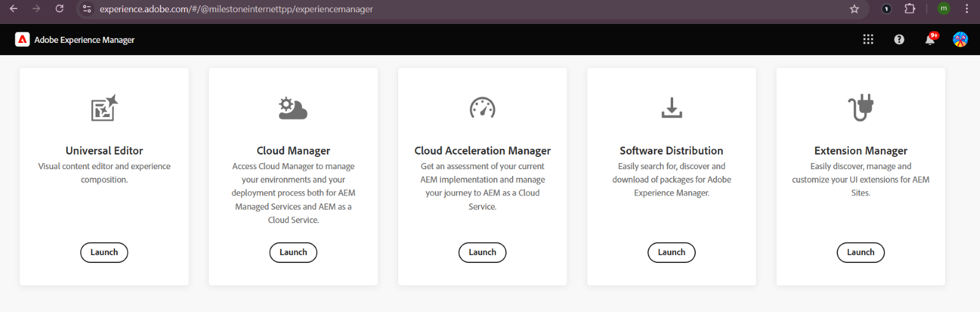This screenshot has height=312, width=980.
Task: Open the browser extensions puzzle icon
Action: (910, 9)
